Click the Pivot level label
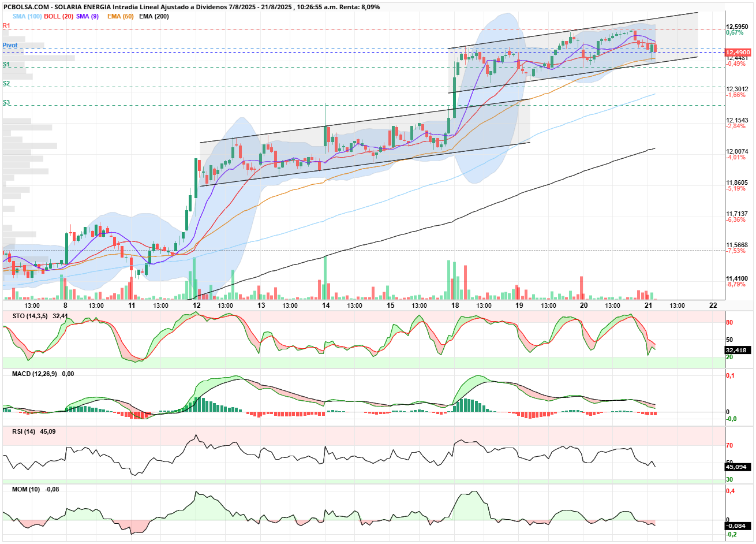The width and height of the screenshot is (756, 544). [x=10, y=45]
